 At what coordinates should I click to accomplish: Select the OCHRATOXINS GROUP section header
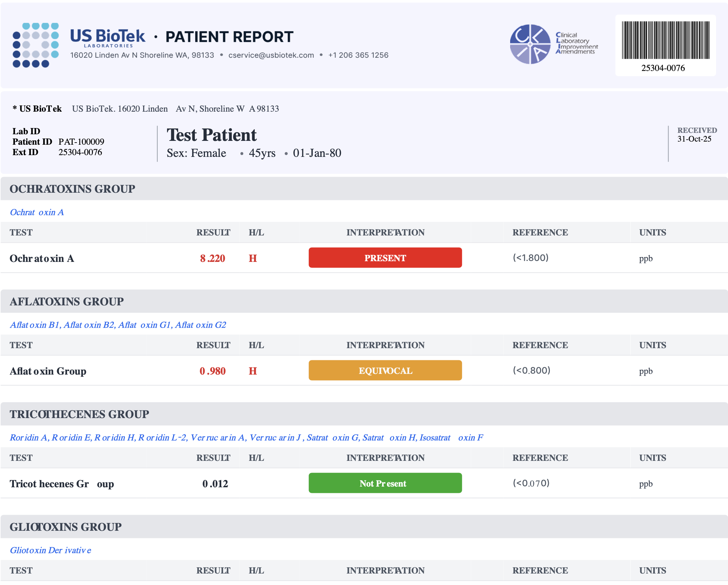pos(72,189)
